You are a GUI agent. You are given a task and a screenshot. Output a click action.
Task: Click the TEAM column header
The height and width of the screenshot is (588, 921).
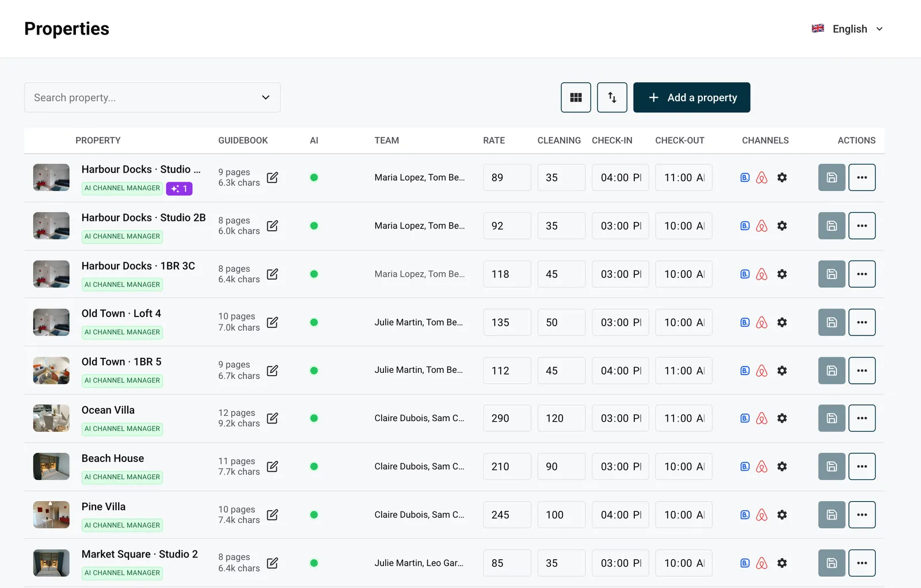click(387, 140)
